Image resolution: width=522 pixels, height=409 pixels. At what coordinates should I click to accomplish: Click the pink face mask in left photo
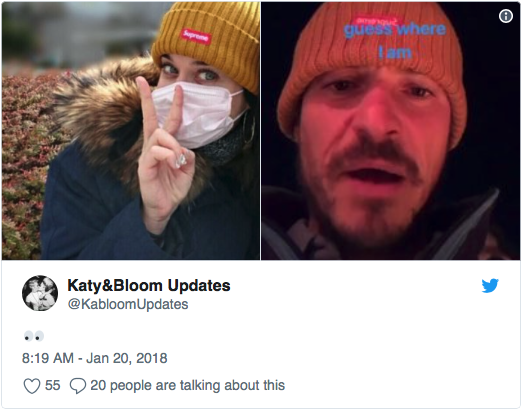click(x=198, y=113)
